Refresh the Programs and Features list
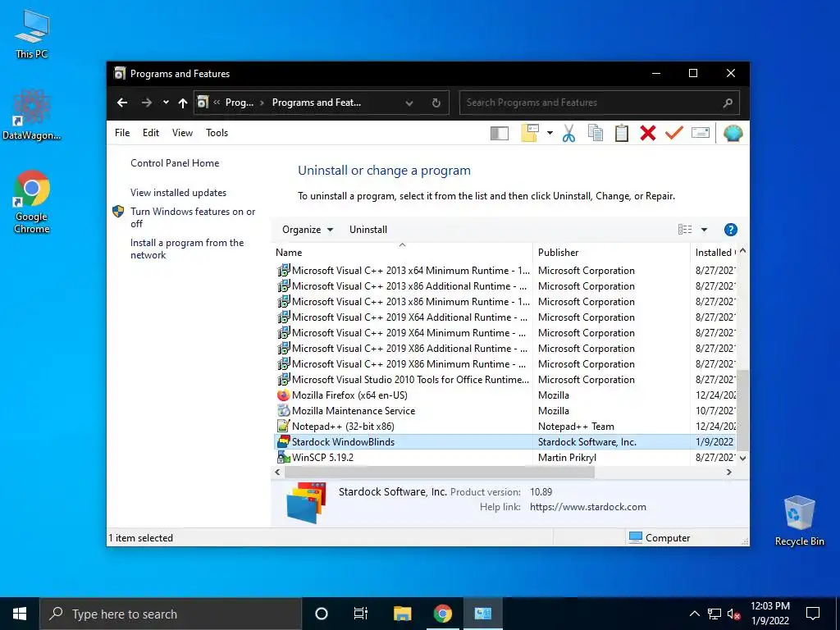 [436, 103]
